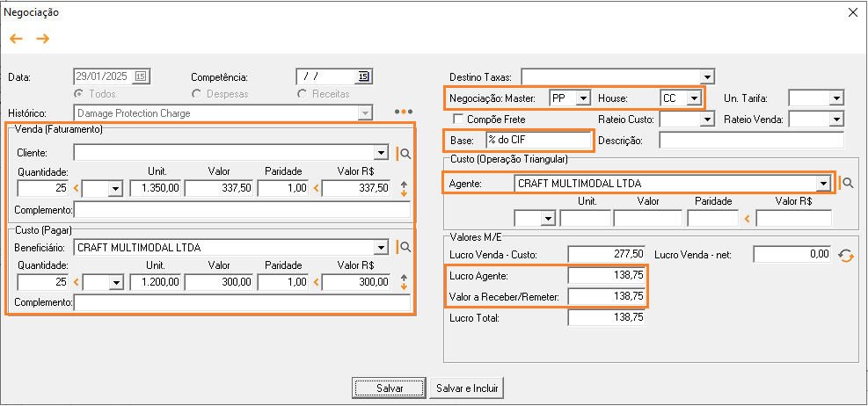868x406 pixels.
Task: Click the Venda Valor field 337,50
Action: pyautogui.click(x=219, y=189)
